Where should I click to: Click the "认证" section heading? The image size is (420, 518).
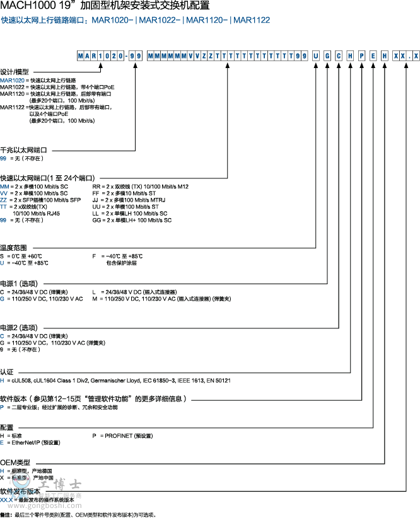(x=7, y=372)
